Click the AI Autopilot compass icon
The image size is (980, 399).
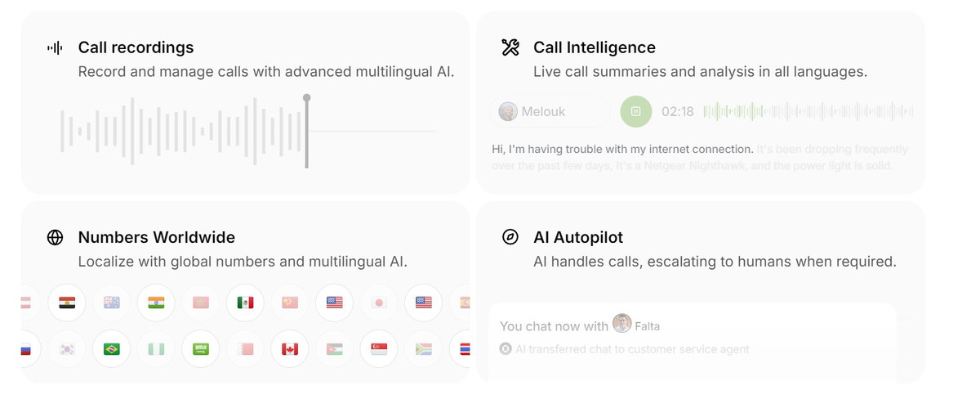[x=510, y=237]
